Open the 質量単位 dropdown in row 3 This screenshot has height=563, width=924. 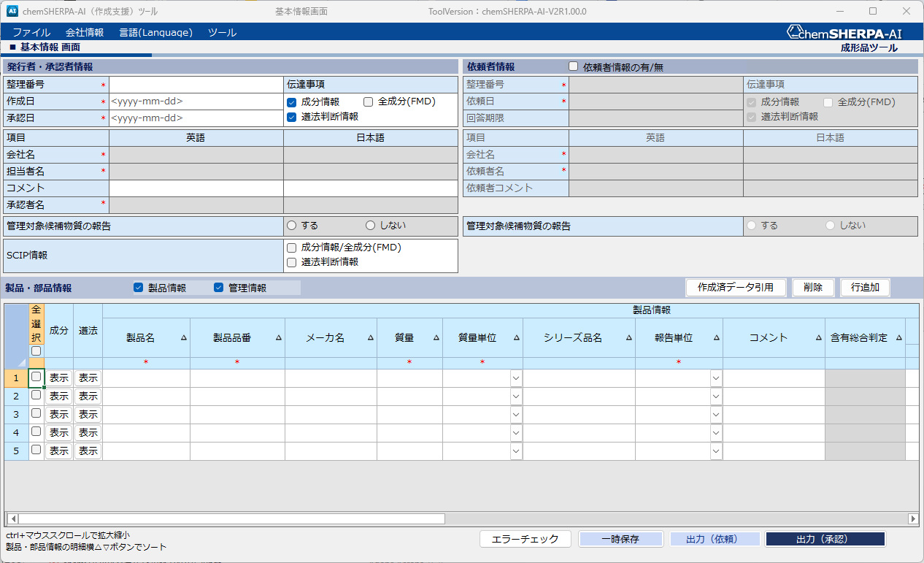point(516,415)
